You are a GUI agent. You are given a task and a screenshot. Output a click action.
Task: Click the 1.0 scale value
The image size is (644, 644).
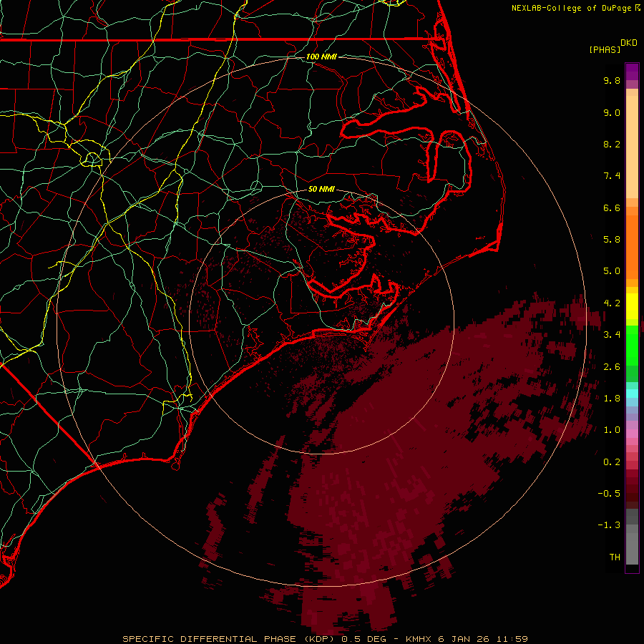pyautogui.click(x=612, y=430)
